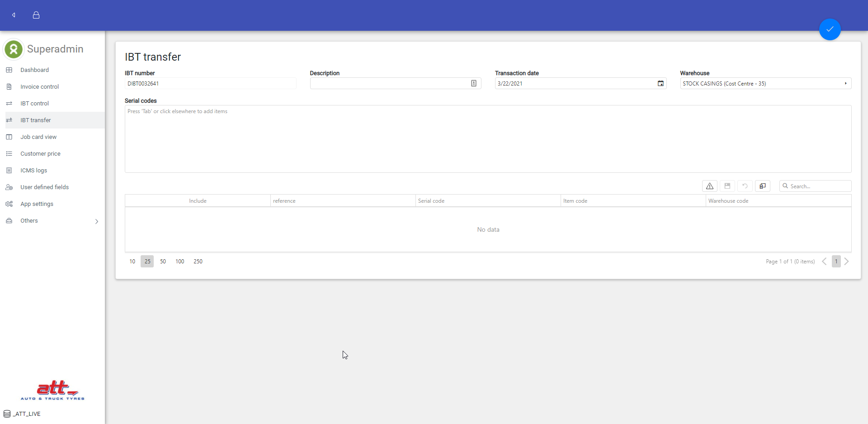Select page size 50

click(163, 262)
